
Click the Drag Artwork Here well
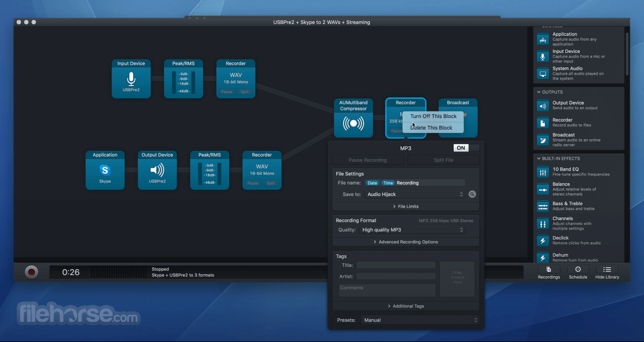(457, 279)
